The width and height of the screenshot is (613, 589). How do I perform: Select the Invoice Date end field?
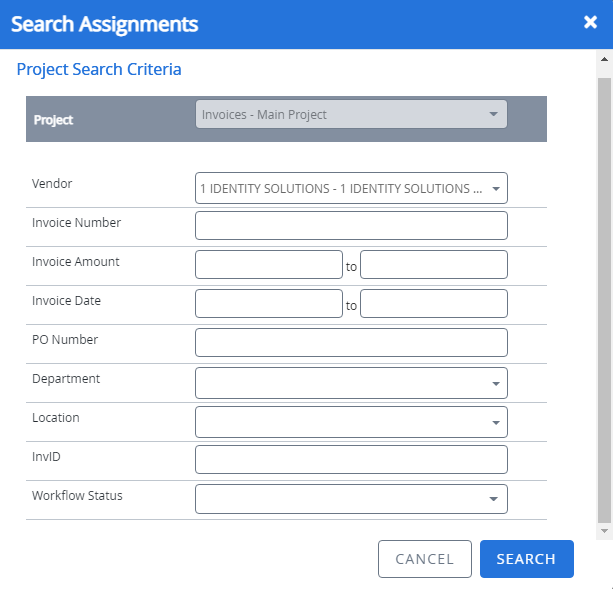pyautogui.click(x=433, y=304)
